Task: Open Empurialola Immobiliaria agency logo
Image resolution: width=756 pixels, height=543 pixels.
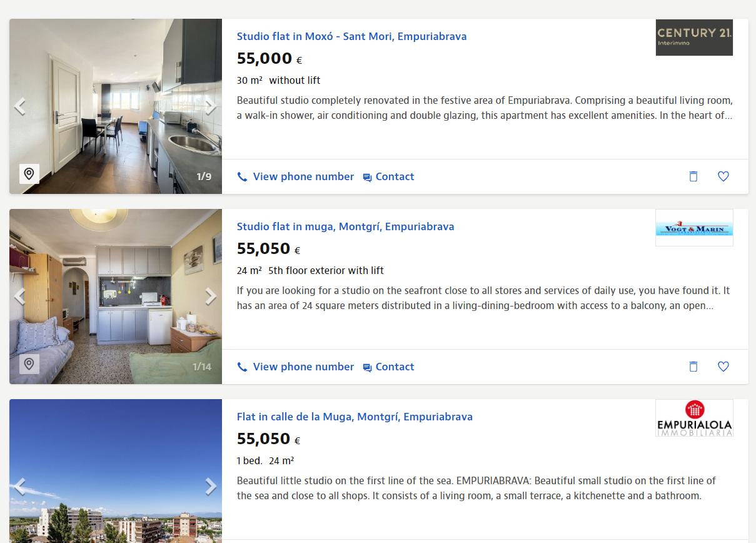Action: [x=694, y=418]
